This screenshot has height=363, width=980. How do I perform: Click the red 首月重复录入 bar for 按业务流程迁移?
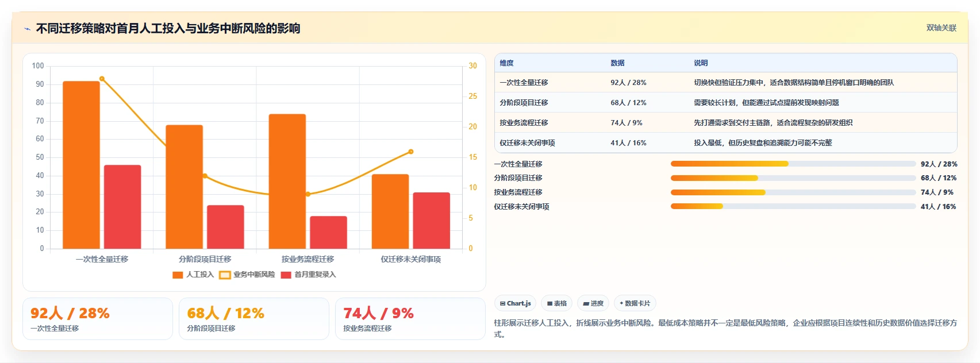pyautogui.click(x=328, y=233)
